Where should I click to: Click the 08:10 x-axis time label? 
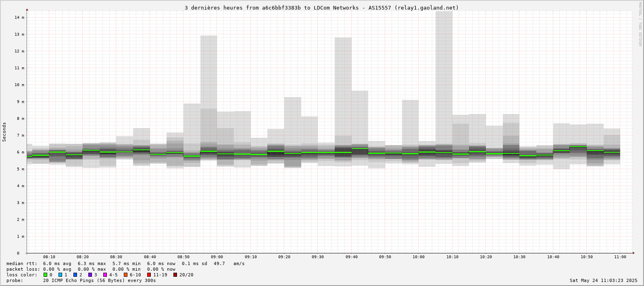pos(49,257)
